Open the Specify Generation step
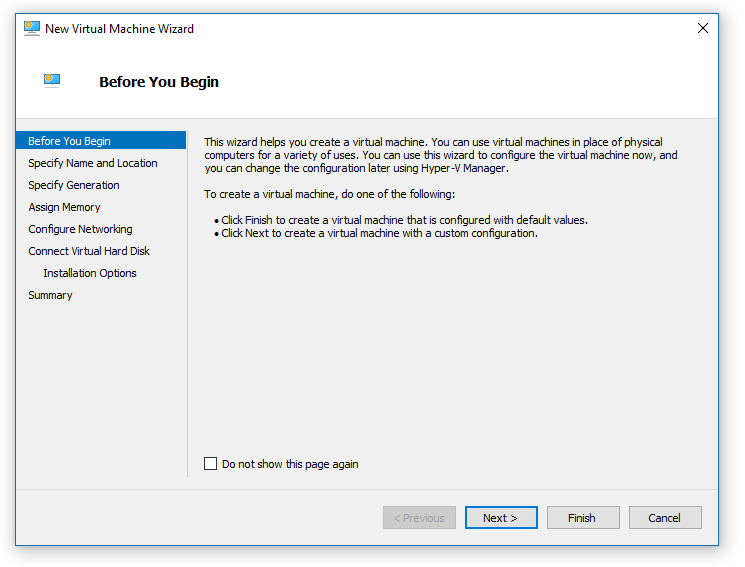 (74, 185)
